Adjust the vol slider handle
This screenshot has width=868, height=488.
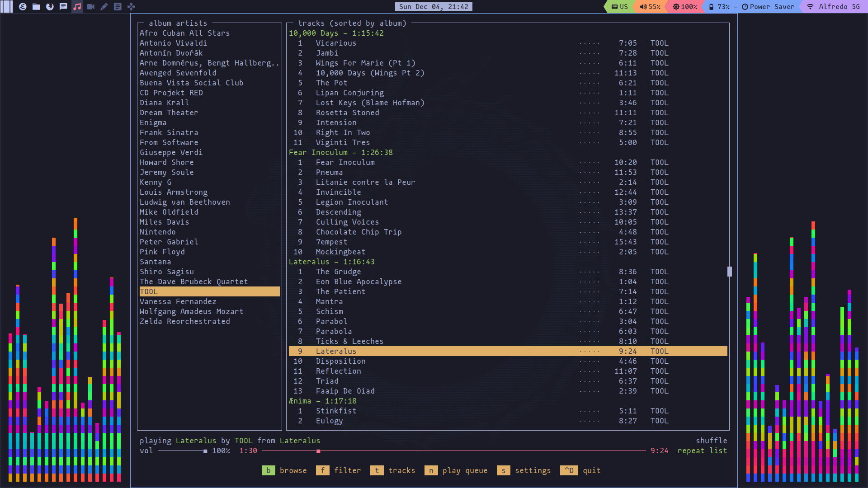click(205, 451)
